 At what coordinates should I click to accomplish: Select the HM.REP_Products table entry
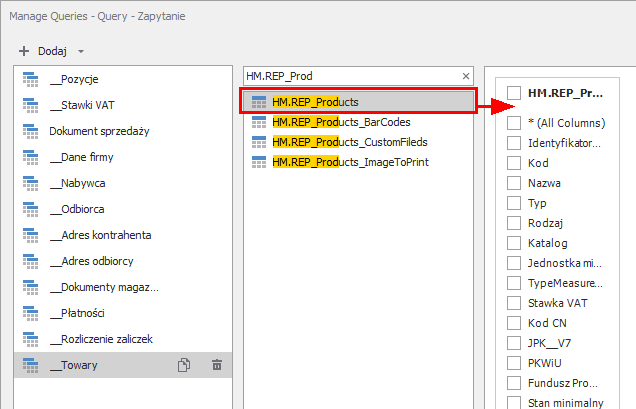pyautogui.click(x=315, y=102)
